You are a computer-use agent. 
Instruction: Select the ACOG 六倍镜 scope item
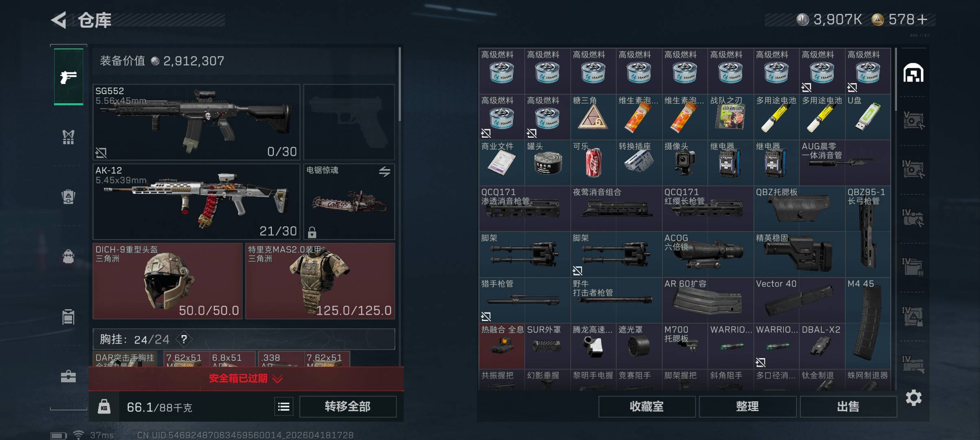(708, 255)
